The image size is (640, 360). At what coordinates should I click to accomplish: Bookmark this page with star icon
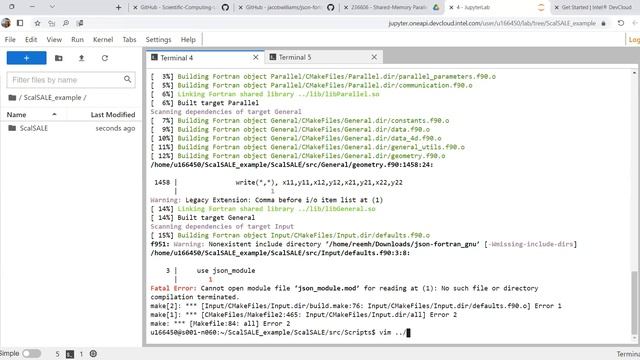pos(37,23)
